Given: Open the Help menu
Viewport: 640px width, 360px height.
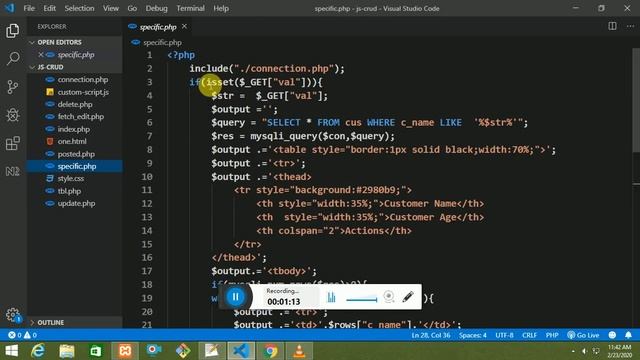Looking at the screenshot, I should [221, 8].
